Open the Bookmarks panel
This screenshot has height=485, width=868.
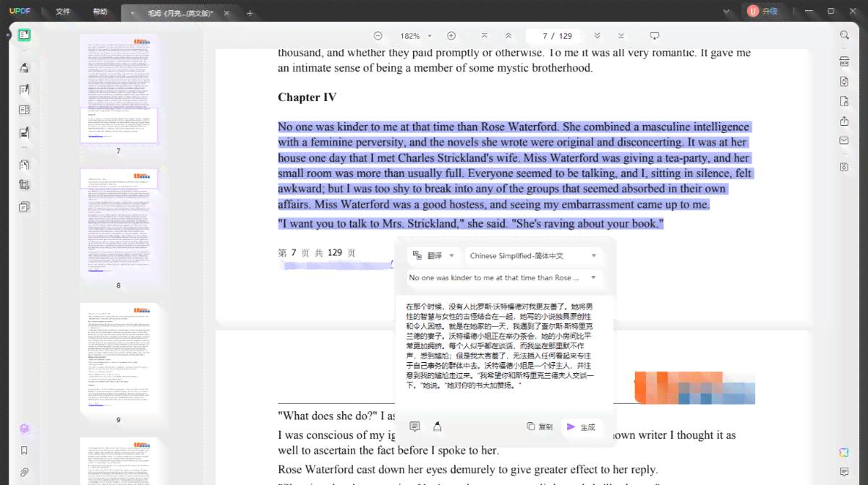pyautogui.click(x=24, y=450)
